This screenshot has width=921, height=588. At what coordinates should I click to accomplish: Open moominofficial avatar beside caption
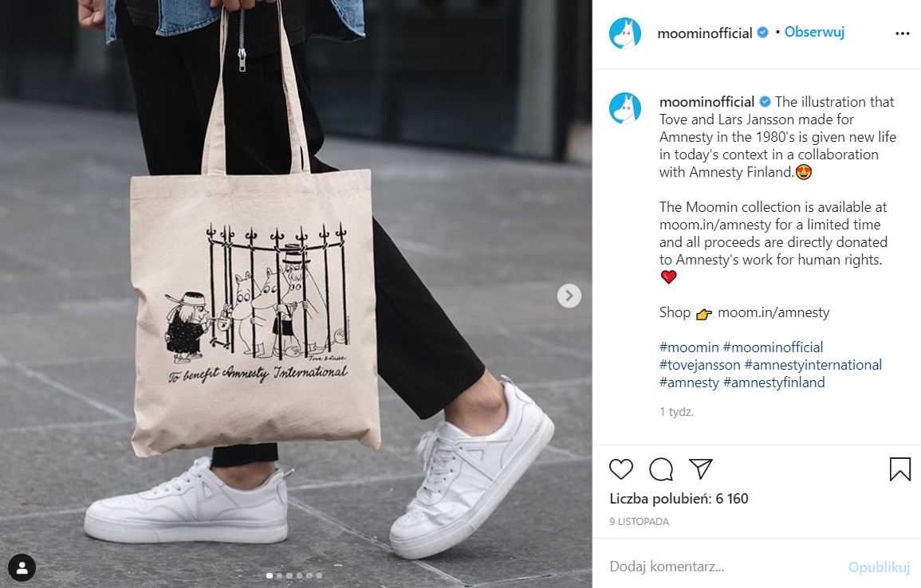click(625, 108)
